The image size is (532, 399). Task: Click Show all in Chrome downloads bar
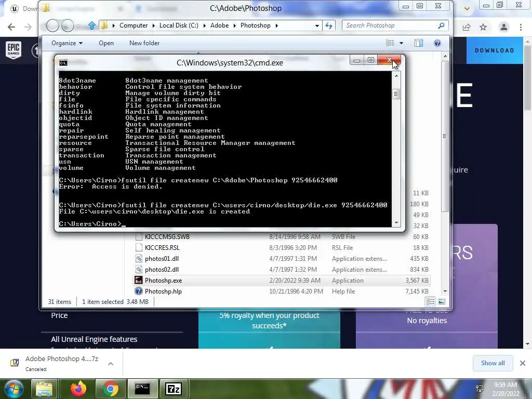click(x=493, y=363)
